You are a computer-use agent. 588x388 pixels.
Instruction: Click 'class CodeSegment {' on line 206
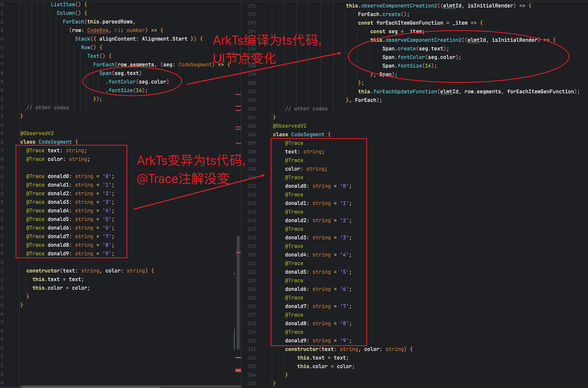pyautogui.click(x=302, y=135)
